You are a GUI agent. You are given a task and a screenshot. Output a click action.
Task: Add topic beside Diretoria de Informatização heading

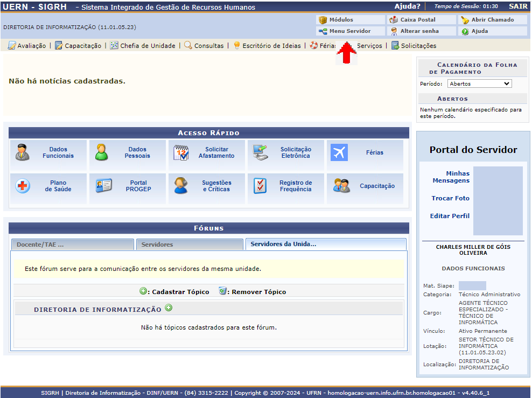169,308
